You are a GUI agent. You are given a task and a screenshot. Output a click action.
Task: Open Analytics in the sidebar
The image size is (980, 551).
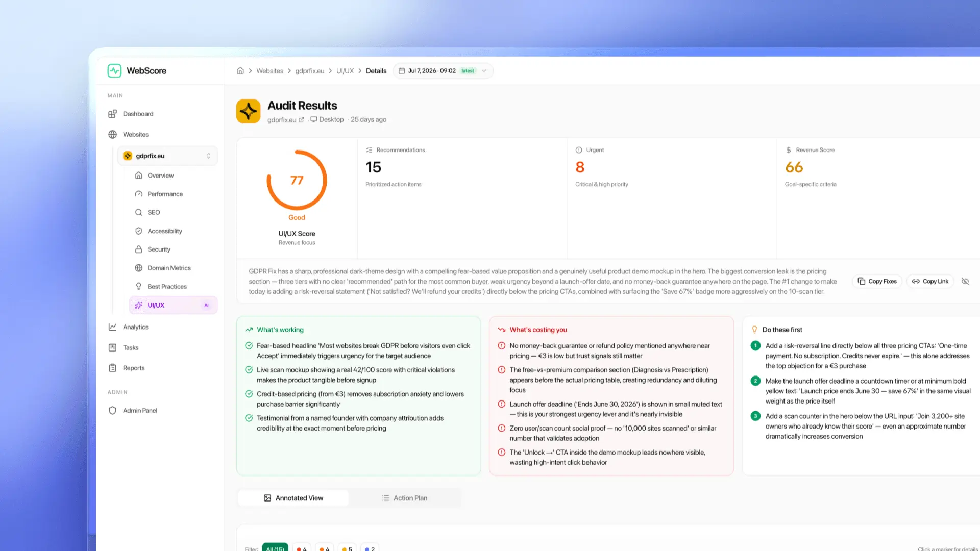(135, 327)
